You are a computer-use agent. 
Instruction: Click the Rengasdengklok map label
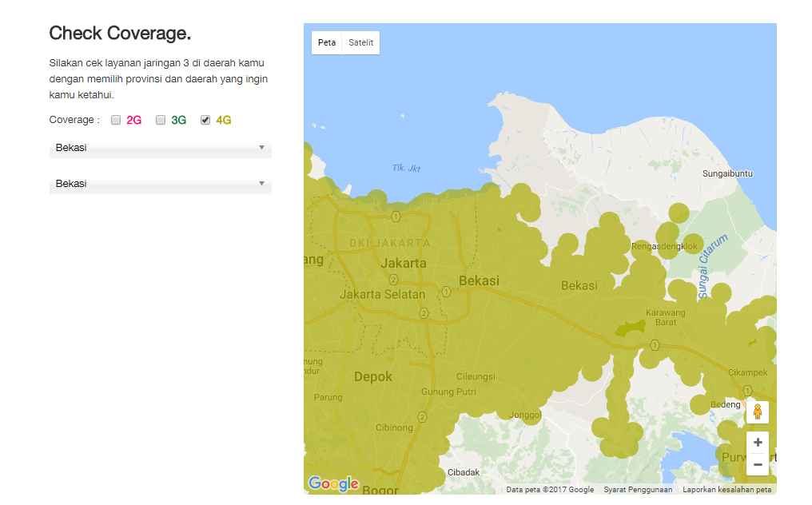(x=664, y=246)
